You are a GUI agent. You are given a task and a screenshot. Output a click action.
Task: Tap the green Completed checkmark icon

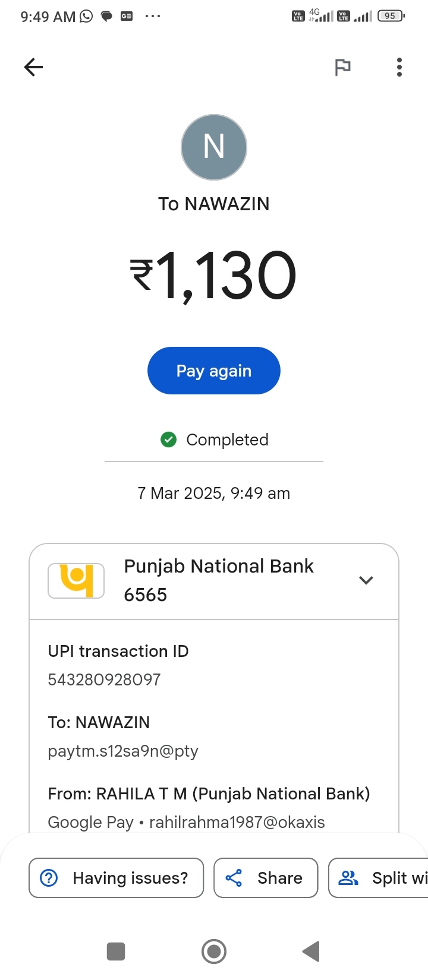[x=169, y=440]
